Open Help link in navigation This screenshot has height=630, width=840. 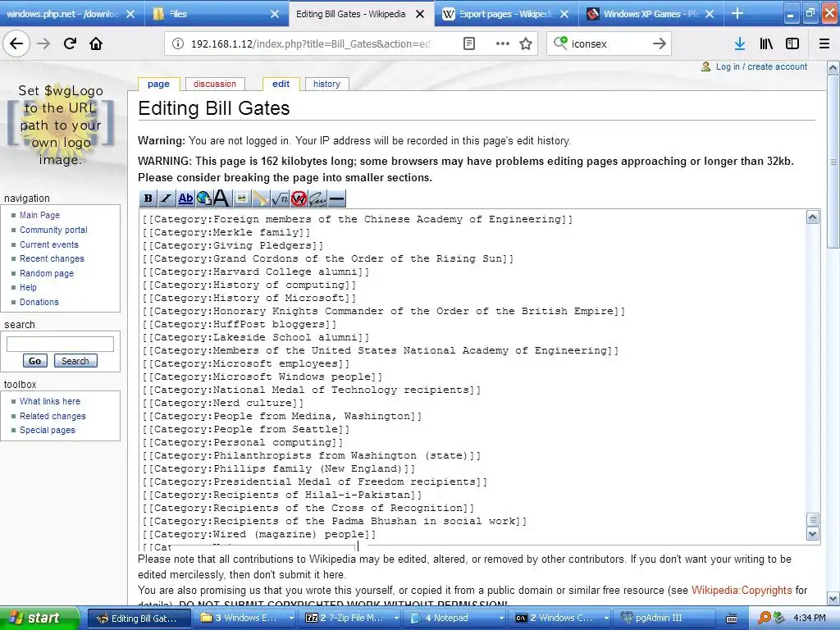(x=28, y=287)
